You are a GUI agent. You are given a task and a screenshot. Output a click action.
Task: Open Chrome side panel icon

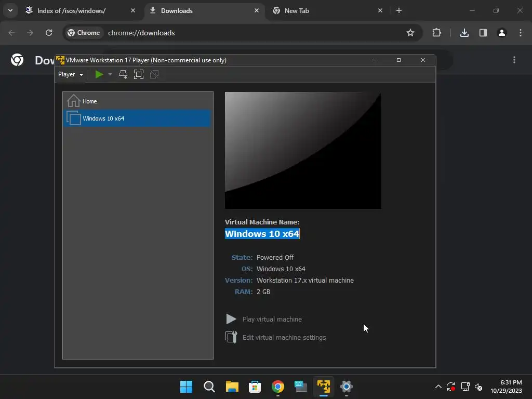click(483, 33)
